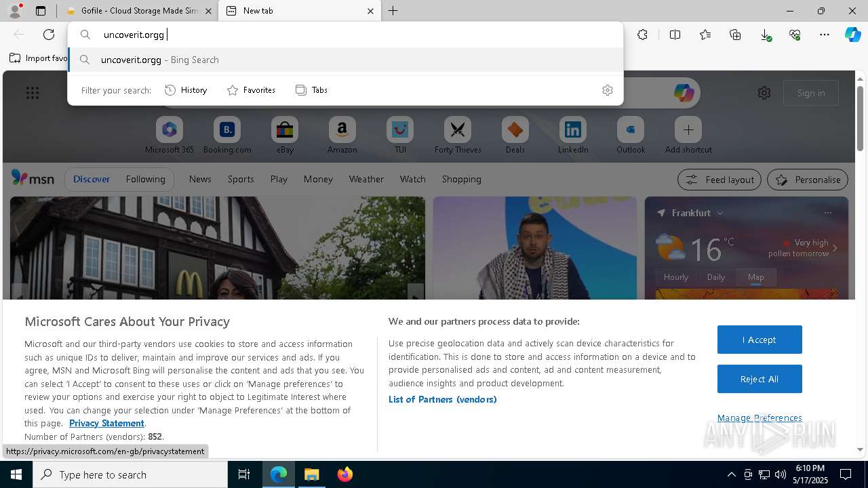Click Windows taskbar search box

[130, 474]
